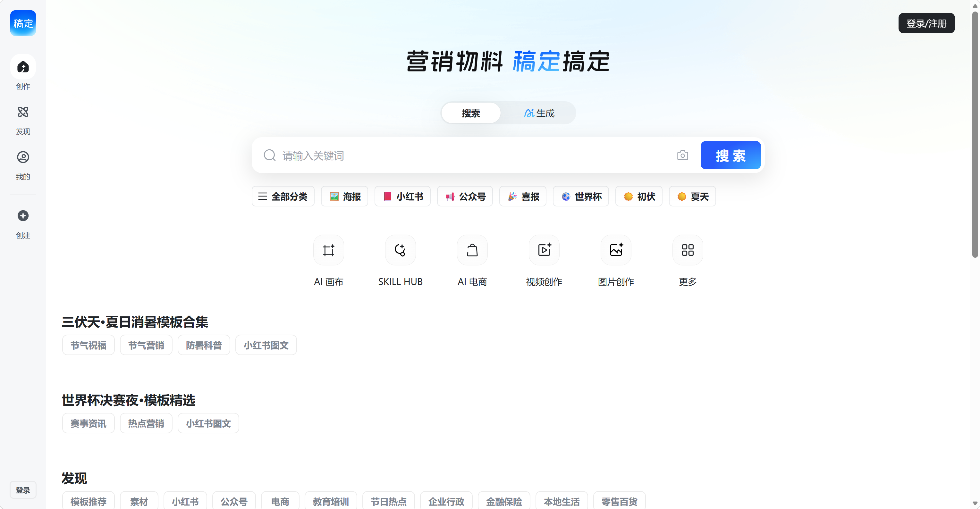The width and height of the screenshot is (980, 509).
Task: Click the 三伏天·夏日消暑模板合集 heading
Action: coord(135,321)
